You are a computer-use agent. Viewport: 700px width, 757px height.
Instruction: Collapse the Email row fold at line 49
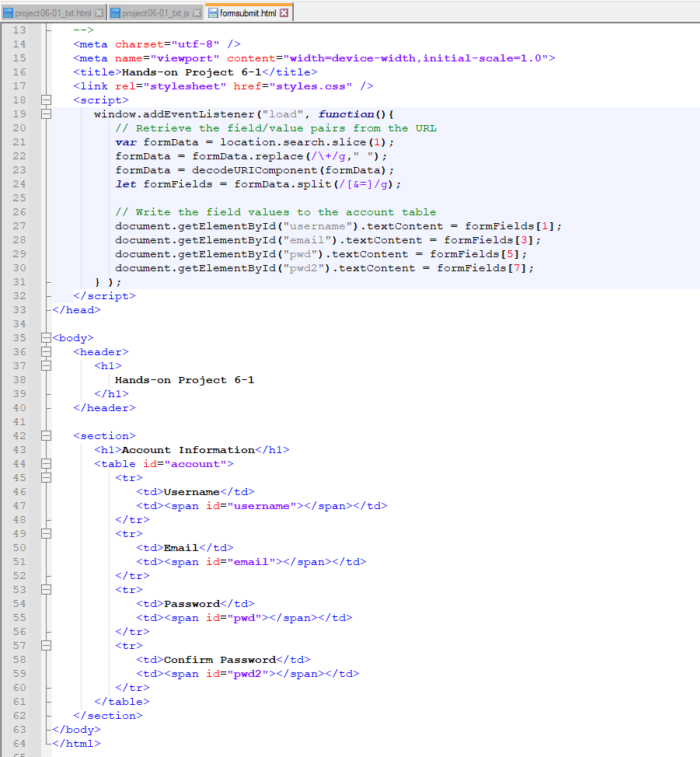tap(47, 533)
